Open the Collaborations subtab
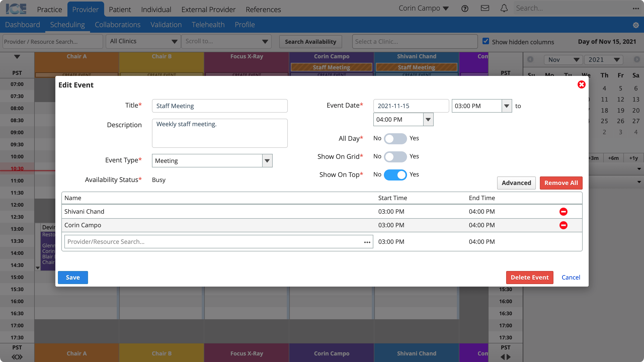Screen dimensions: 644x362 (x=117, y=25)
